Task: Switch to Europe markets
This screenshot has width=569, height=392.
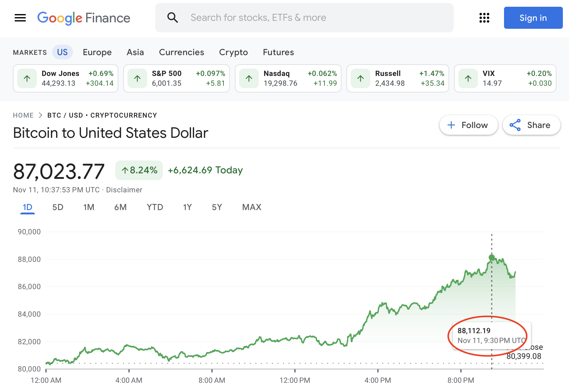Action: tap(97, 52)
